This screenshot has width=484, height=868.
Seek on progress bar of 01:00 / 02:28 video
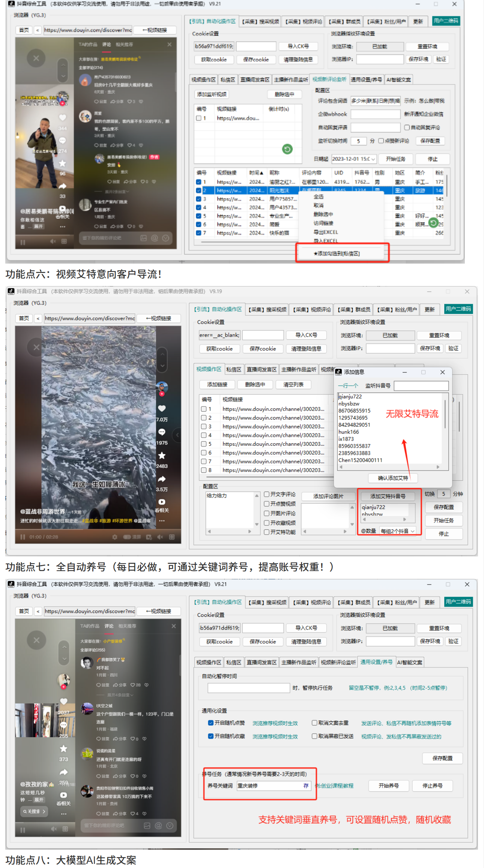[x=98, y=530]
